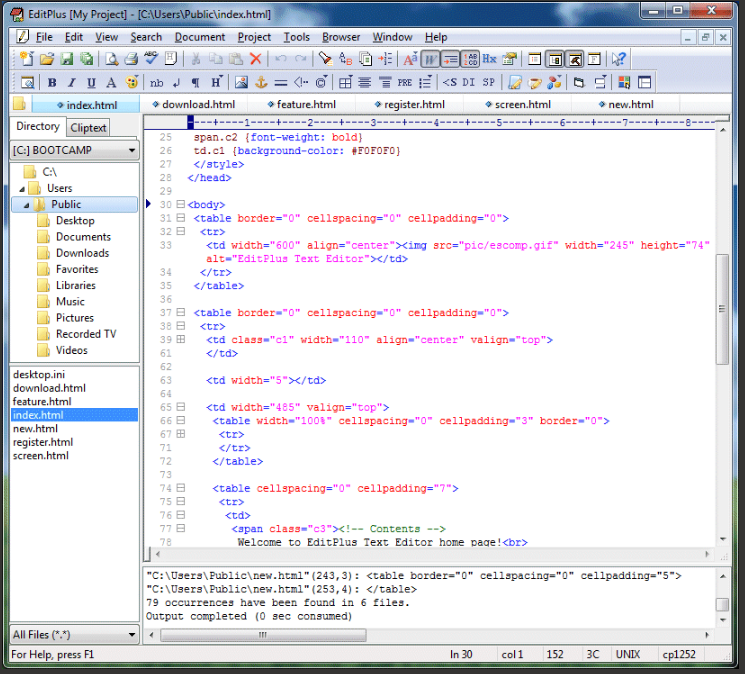The width and height of the screenshot is (745, 674).
Task: Click the output window horizontal scrollbar thumb
Action: click(x=263, y=635)
